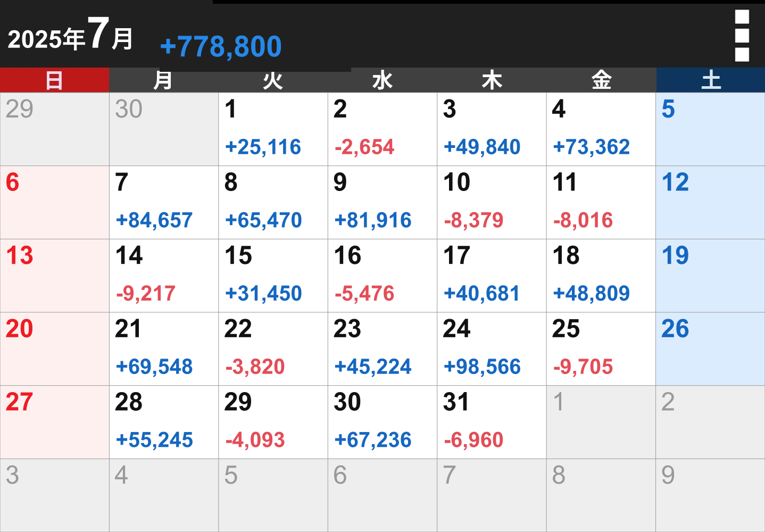Image resolution: width=765 pixels, height=532 pixels.
Task: Select Saturday July 19 cell
Action: coord(711,276)
